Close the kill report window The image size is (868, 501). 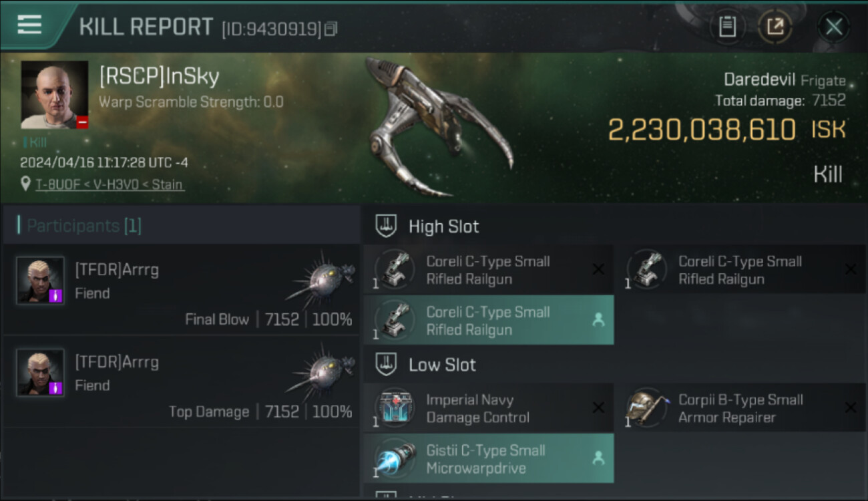[x=833, y=27]
